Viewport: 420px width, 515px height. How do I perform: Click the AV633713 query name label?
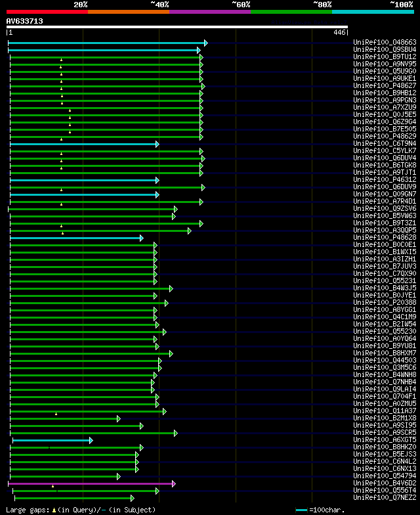(25, 21)
